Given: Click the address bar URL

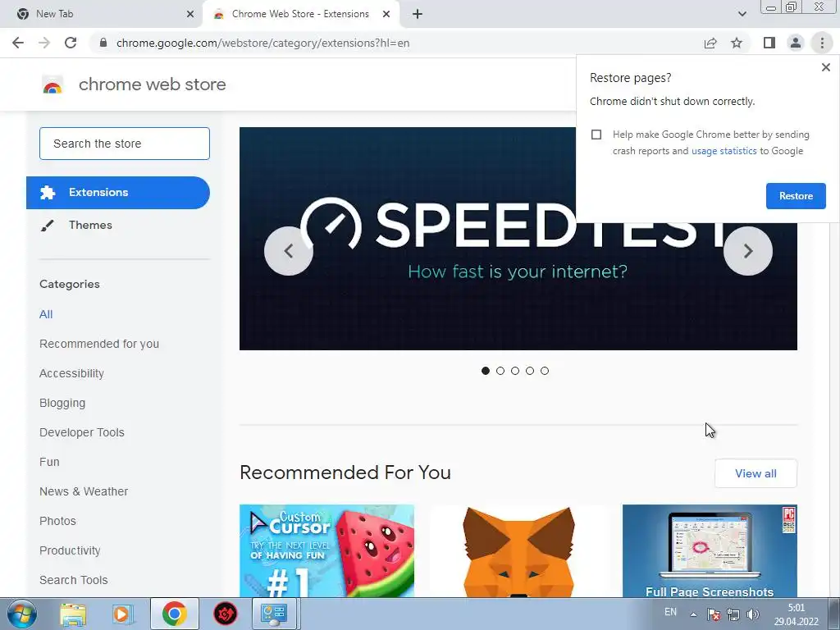Looking at the screenshot, I should (x=262, y=43).
